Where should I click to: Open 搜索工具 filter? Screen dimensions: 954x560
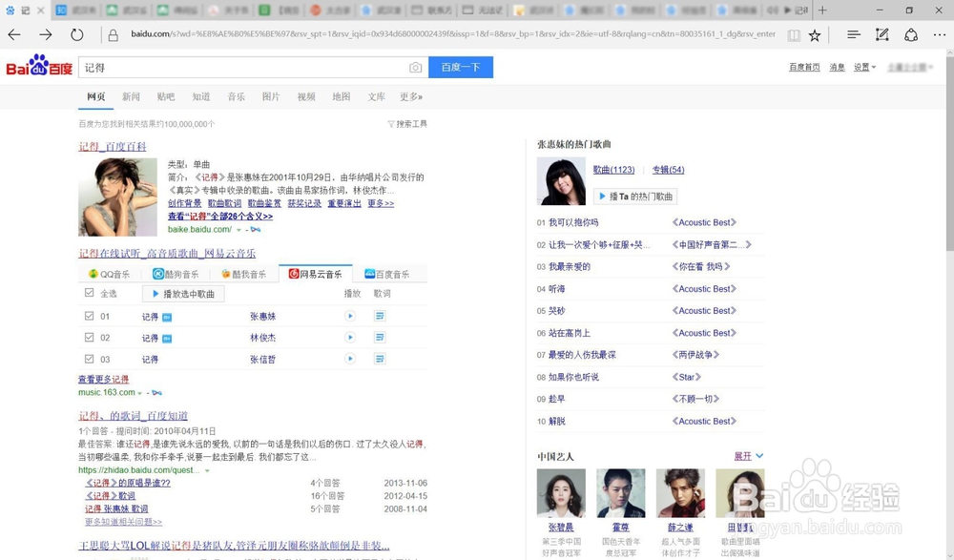[407, 124]
